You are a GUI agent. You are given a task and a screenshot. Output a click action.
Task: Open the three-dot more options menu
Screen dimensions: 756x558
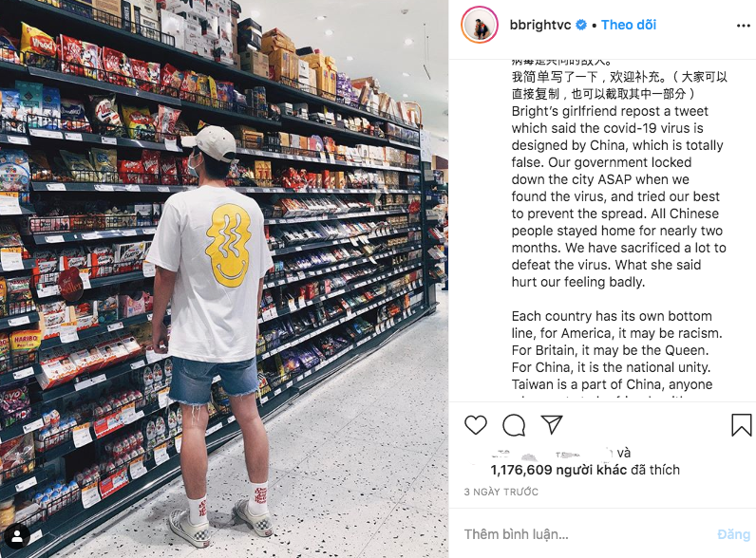click(744, 26)
